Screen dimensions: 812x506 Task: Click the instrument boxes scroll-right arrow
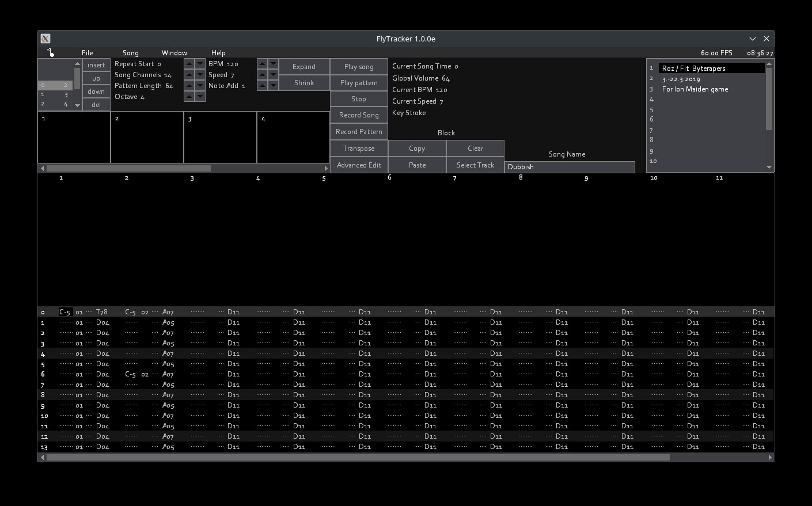pyautogui.click(x=326, y=169)
